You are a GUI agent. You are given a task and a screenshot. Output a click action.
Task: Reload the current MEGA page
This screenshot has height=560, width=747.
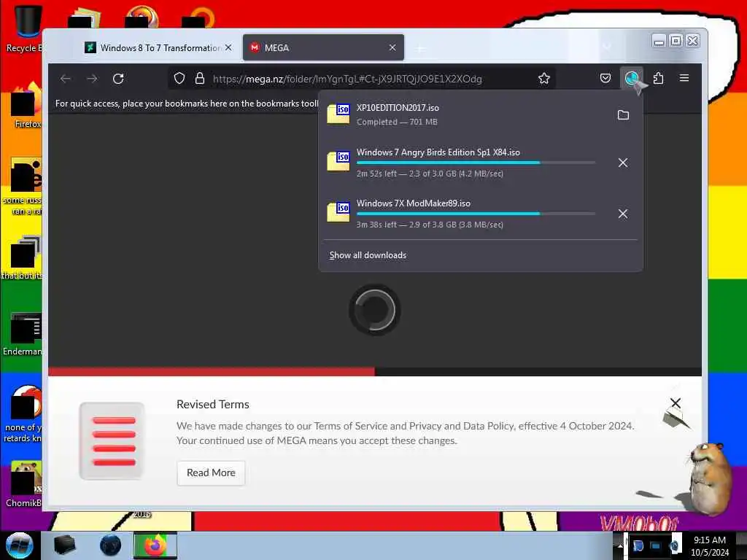coord(118,79)
